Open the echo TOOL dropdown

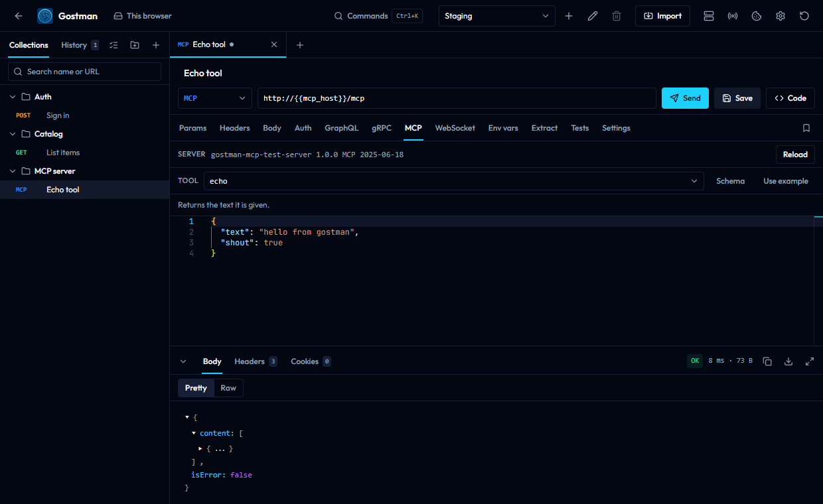tap(454, 181)
